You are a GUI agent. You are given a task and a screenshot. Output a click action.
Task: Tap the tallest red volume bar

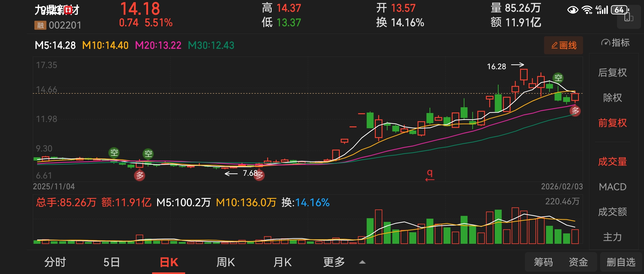coord(515,225)
